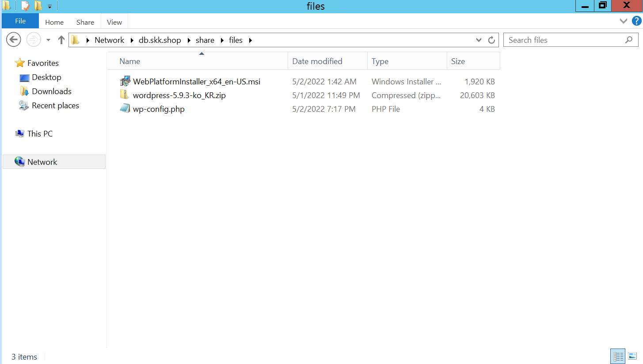Click the zip folder file icon
The width and height of the screenshot is (643, 364).
pyautogui.click(x=125, y=95)
